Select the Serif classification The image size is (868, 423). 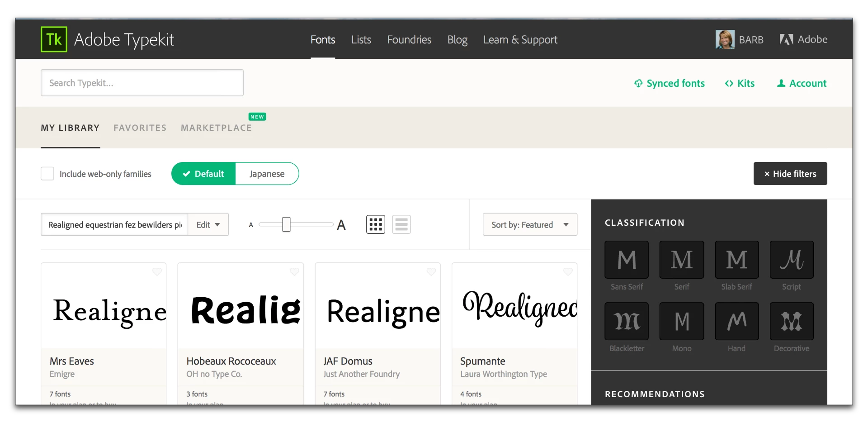pyautogui.click(x=682, y=260)
